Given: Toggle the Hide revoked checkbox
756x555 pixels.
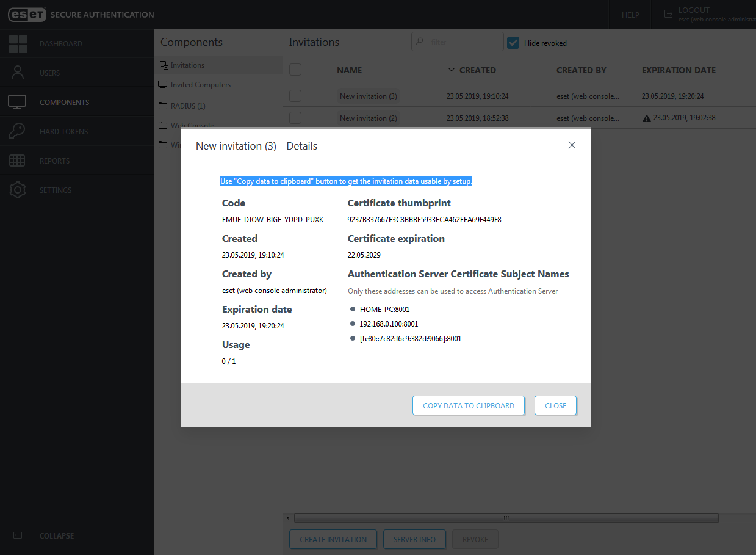Looking at the screenshot, I should pos(513,43).
